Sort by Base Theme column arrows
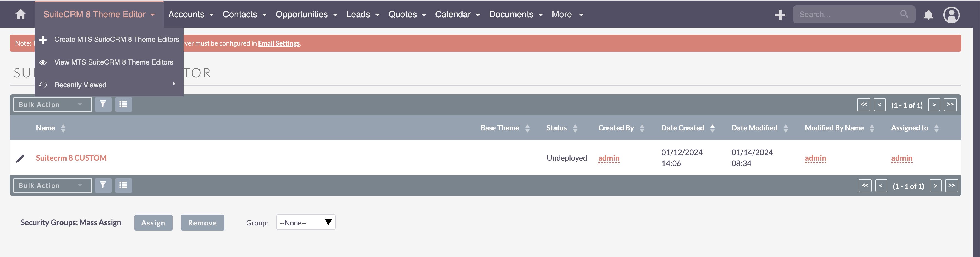This screenshot has height=257, width=980. pos(527,128)
